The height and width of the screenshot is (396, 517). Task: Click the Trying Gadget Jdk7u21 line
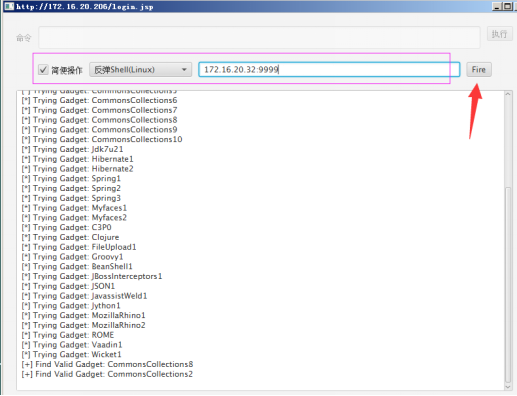coord(72,149)
